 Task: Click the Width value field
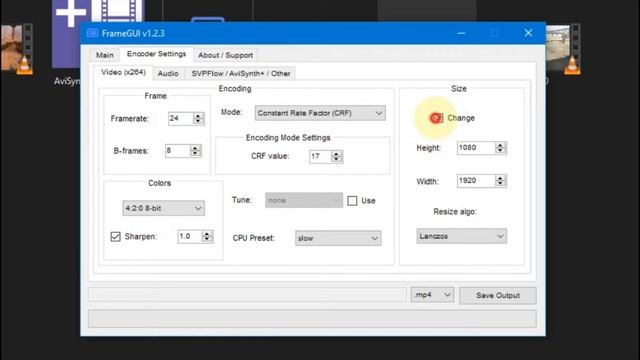(x=476, y=181)
